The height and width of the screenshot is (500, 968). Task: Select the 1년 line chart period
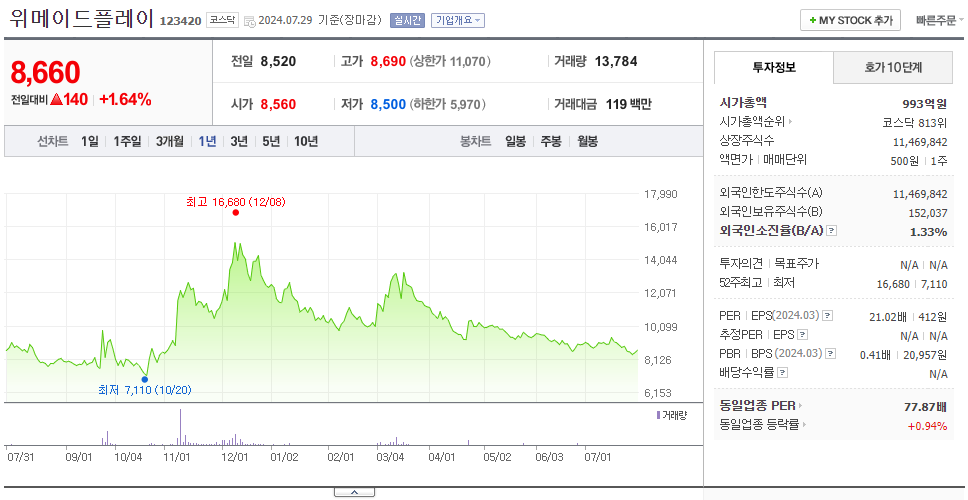207,141
